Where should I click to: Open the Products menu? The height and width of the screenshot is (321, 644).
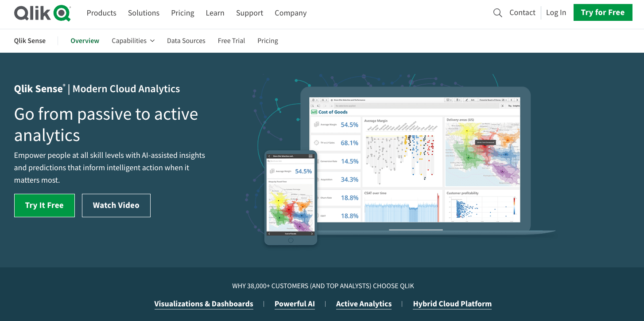click(101, 13)
